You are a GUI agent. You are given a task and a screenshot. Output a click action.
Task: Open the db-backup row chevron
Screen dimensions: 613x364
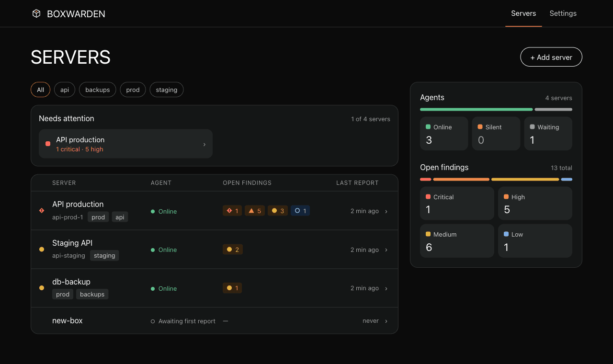tap(386, 288)
